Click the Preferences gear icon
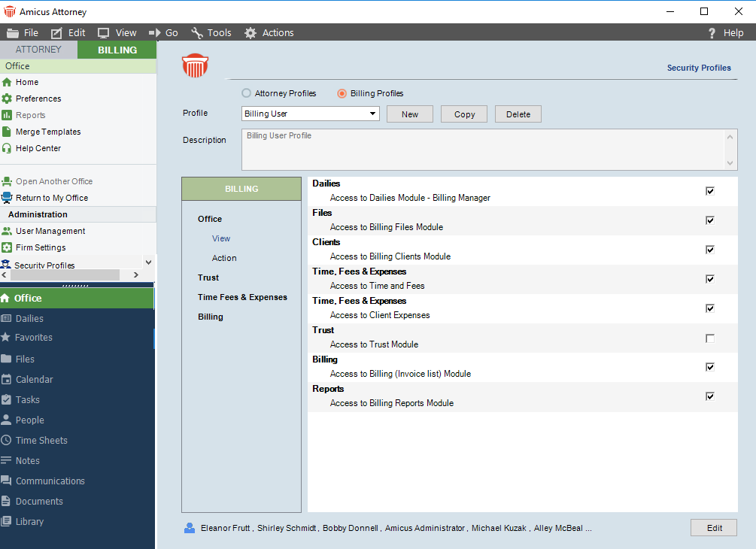The image size is (756, 549). point(7,99)
